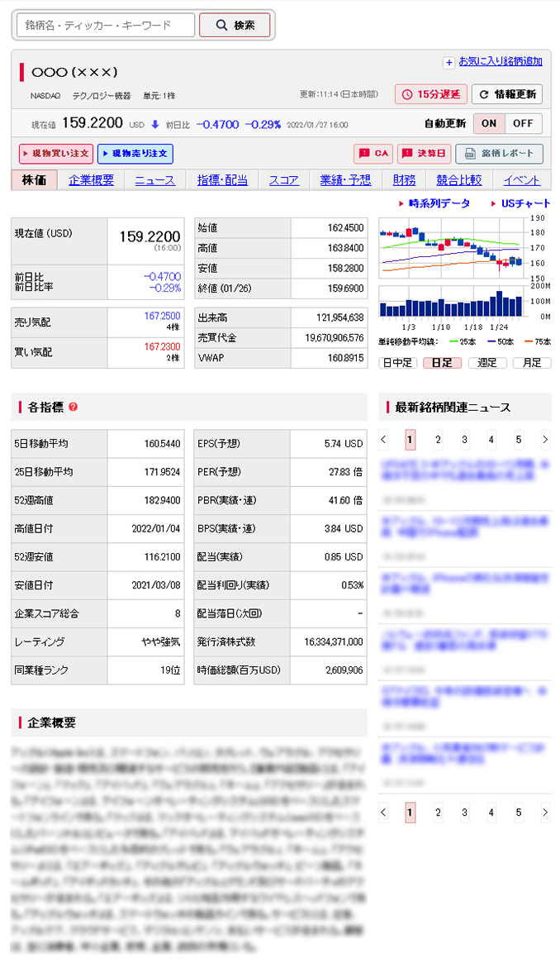Open the 企業概要 tab
Screen dimensions: 560x963
click(x=91, y=180)
